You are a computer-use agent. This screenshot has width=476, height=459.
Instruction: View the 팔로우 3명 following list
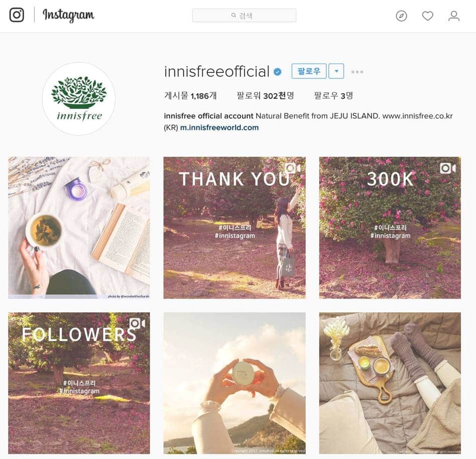coord(333,96)
